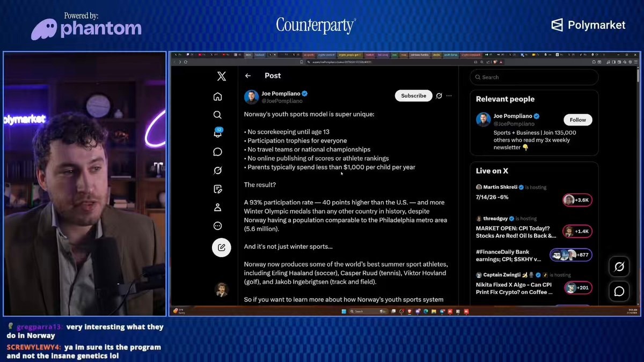Open @JoePompliano handle on the post
644x362 pixels.
282,101
